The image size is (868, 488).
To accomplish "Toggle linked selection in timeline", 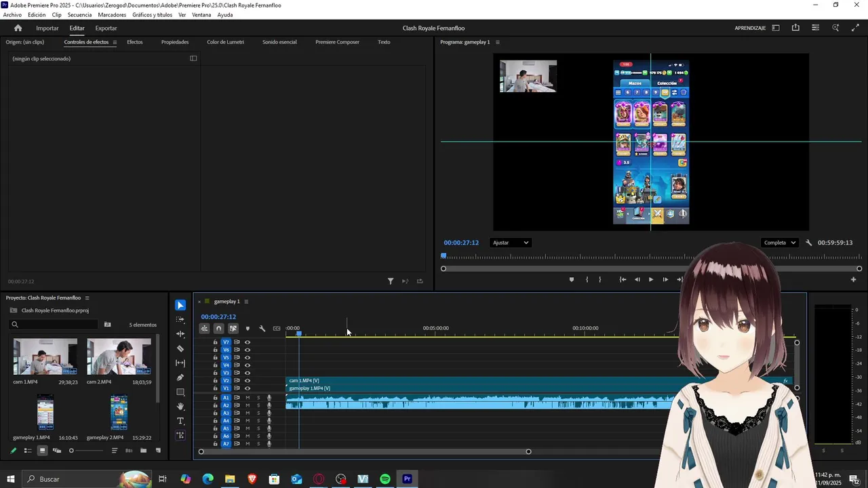I will pyautogui.click(x=233, y=329).
